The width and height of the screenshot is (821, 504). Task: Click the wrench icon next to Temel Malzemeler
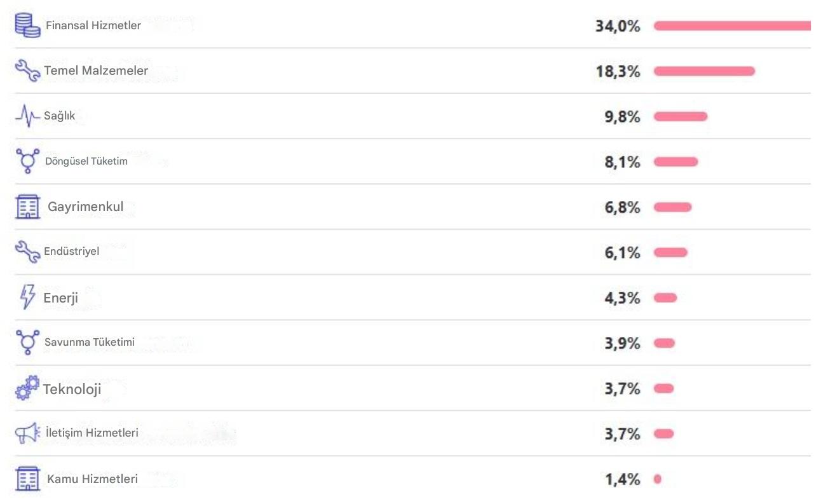tap(27, 71)
